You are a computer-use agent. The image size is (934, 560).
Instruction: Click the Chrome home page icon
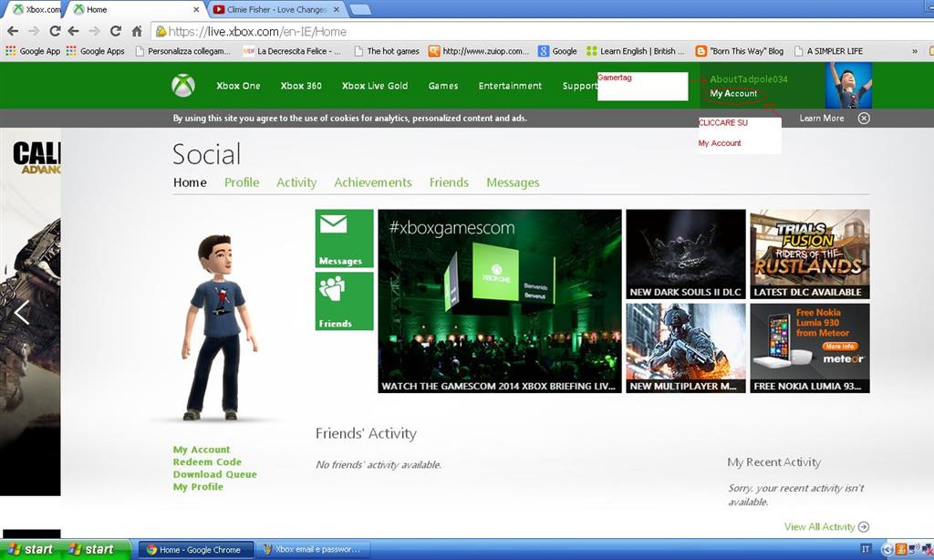pos(137,31)
